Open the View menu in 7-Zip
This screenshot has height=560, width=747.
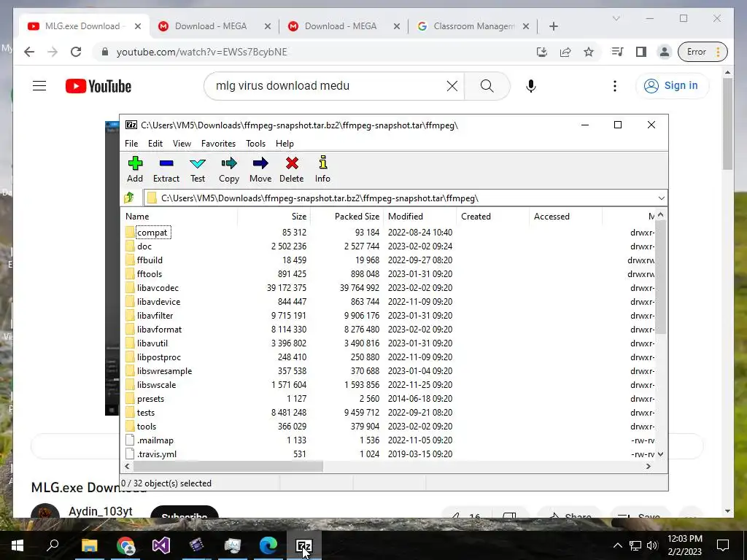click(x=182, y=144)
